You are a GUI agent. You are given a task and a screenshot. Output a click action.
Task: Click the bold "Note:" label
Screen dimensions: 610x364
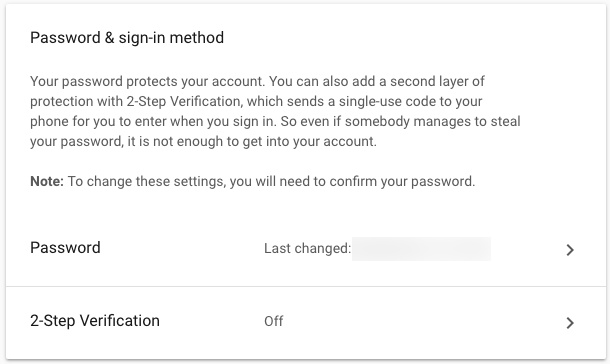click(47, 181)
